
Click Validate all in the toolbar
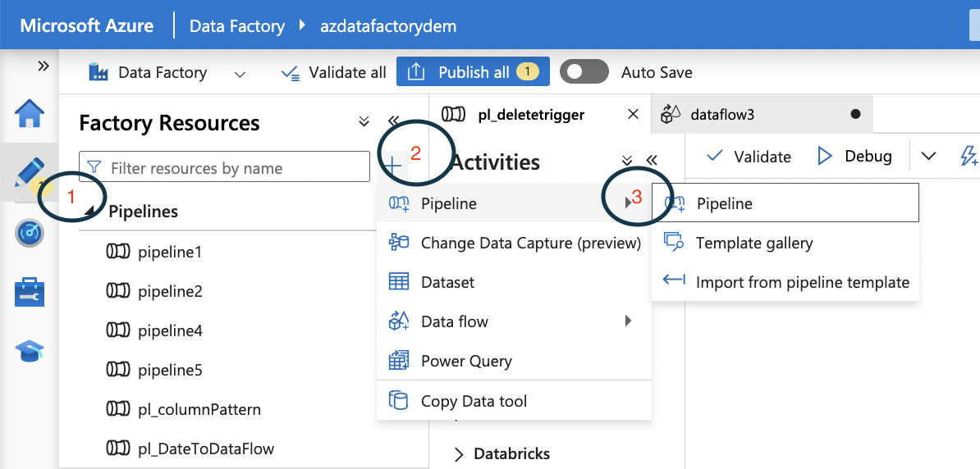pos(334,72)
